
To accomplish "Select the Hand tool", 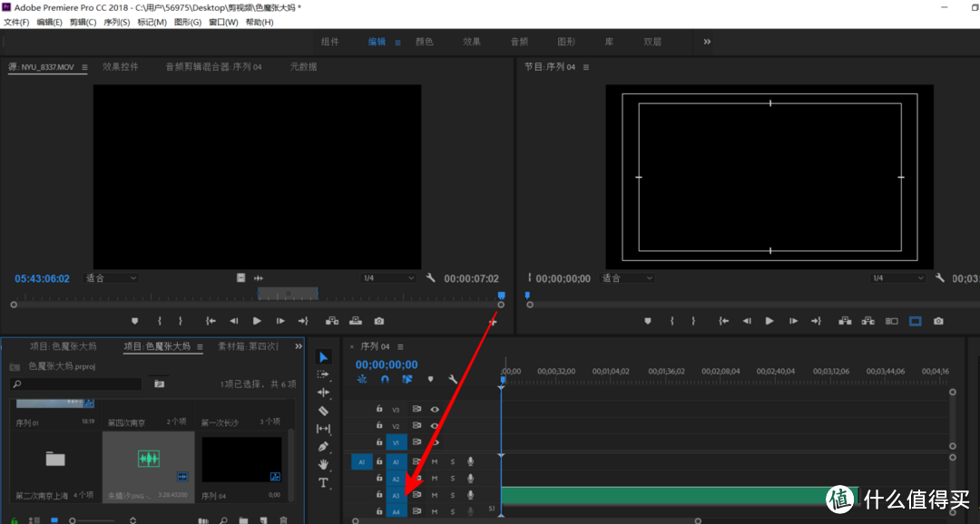I will click(323, 464).
